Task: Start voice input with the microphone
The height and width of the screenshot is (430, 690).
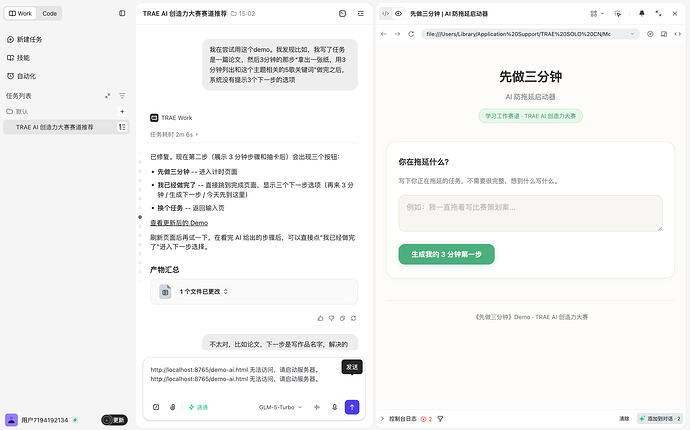Action: click(334, 407)
